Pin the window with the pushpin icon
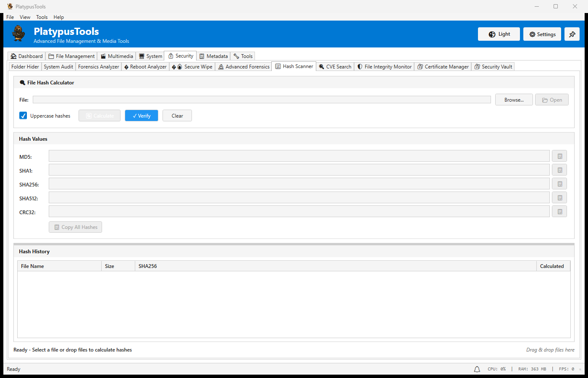This screenshot has width=588, height=378. (x=572, y=34)
